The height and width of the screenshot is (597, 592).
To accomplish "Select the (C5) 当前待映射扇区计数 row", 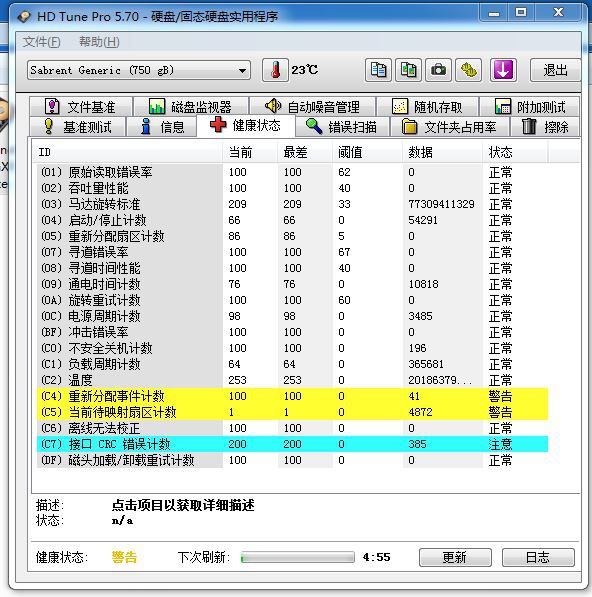I will click(292, 412).
